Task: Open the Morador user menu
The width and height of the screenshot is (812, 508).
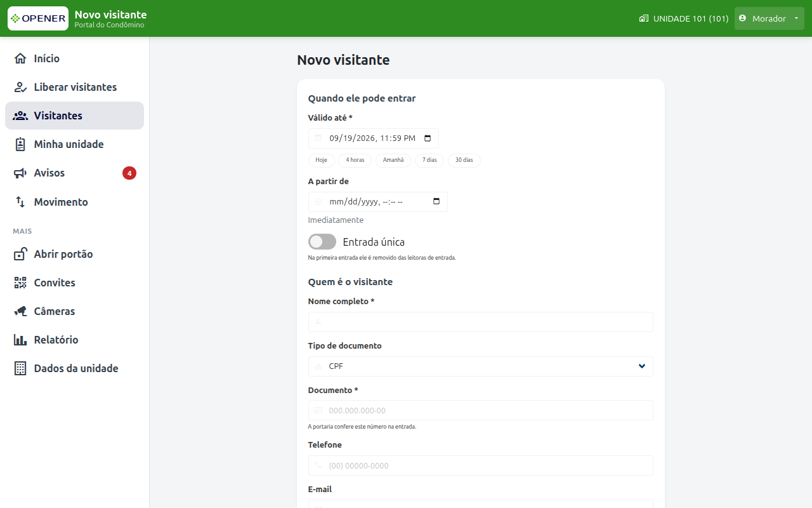Action: click(769, 18)
